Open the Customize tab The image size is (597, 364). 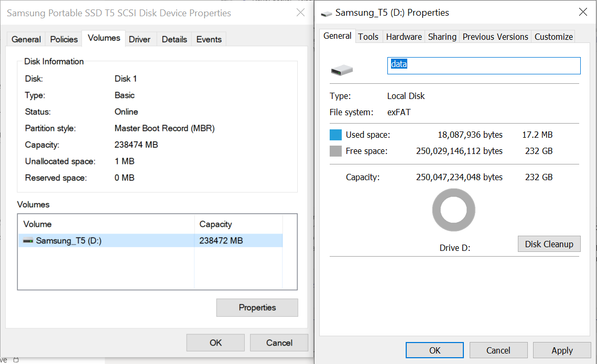coord(553,37)
